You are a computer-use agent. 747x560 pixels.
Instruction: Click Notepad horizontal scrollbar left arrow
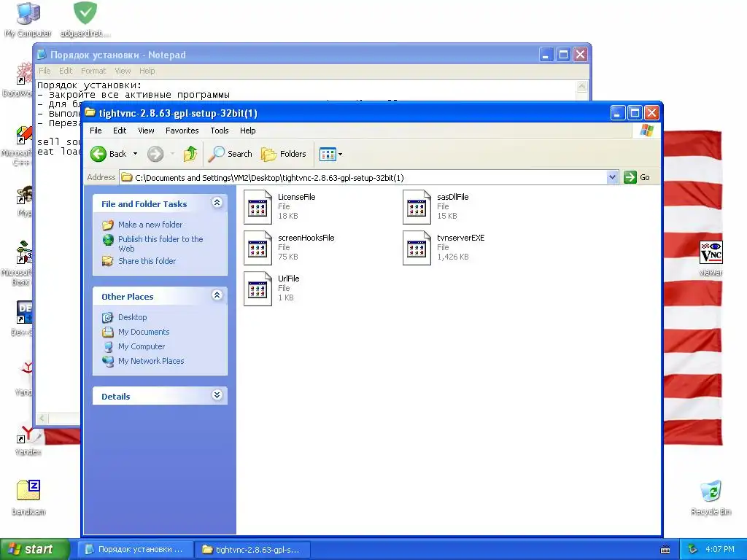click(x=42, y=418)
